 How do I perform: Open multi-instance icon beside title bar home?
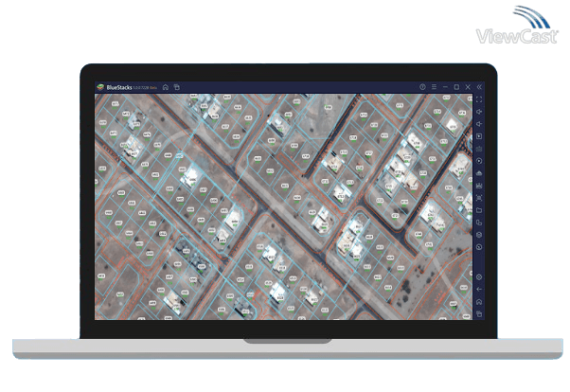click(x=176, y=86)
